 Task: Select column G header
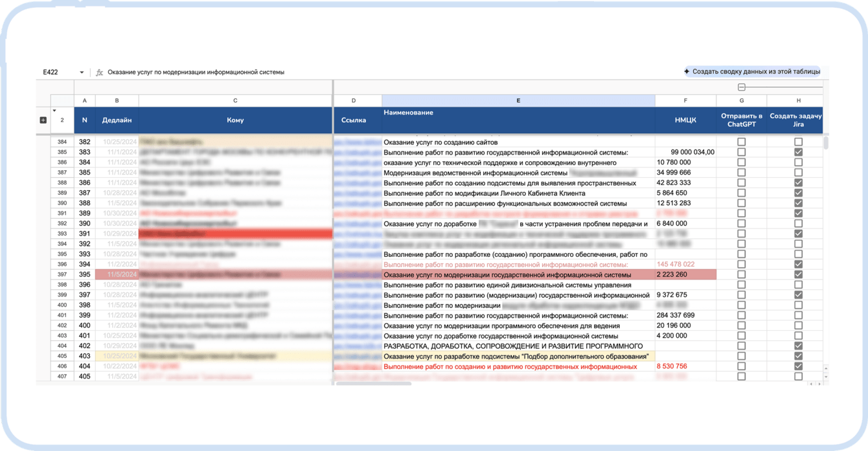pyautogui.click(x=742, y=101)
